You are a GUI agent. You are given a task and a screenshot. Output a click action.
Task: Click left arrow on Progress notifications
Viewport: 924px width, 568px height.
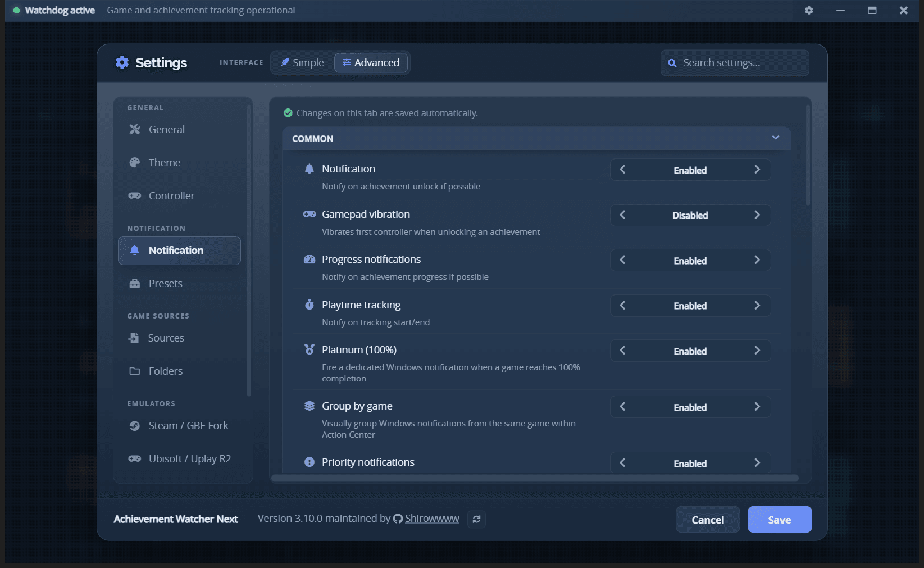[622, 260]
